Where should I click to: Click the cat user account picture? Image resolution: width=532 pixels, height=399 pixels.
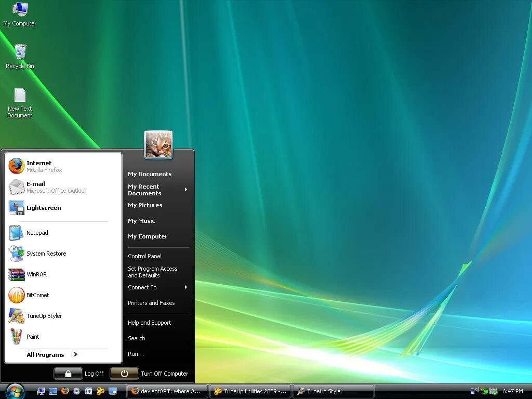[158, 144]
